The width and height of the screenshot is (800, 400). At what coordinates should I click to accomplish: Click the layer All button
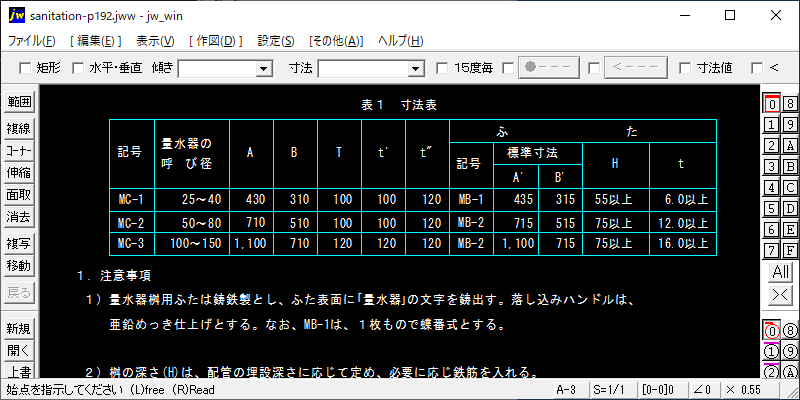(780, 272)
